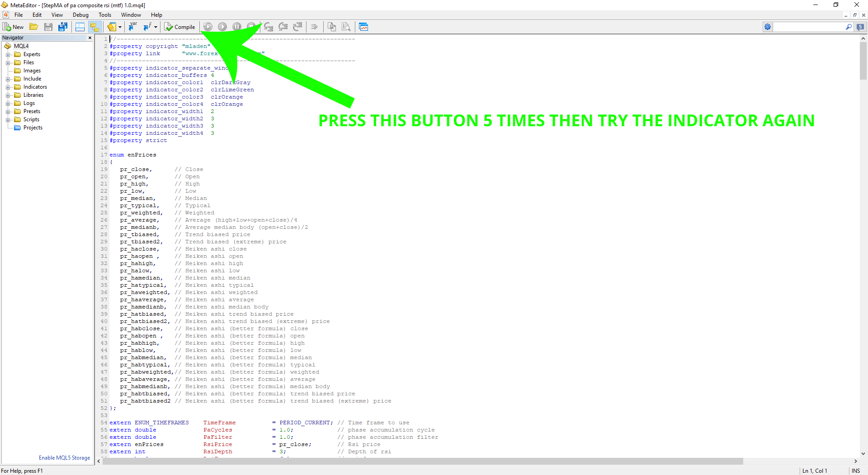Image resolution: width=868 pixels, height=475 pixels.
Task: Restore the inner document window
Action: 855,15
